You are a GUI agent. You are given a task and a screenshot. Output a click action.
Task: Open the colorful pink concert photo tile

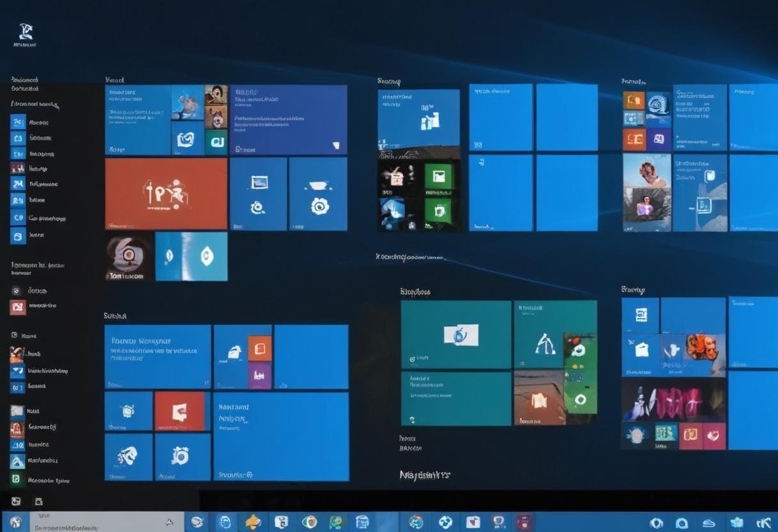click(x=673, y=399)
